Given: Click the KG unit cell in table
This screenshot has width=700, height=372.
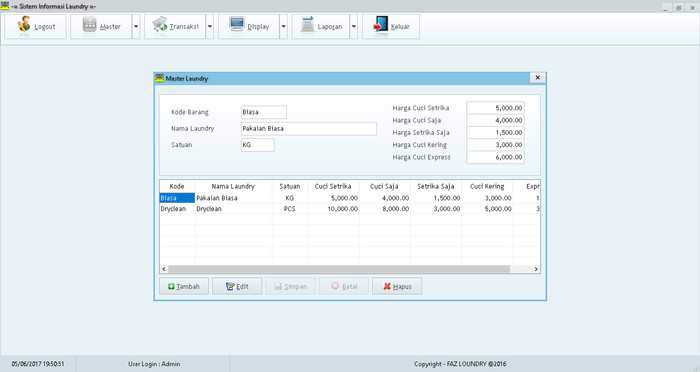Looking at the screenshot, I should [290, 198].
